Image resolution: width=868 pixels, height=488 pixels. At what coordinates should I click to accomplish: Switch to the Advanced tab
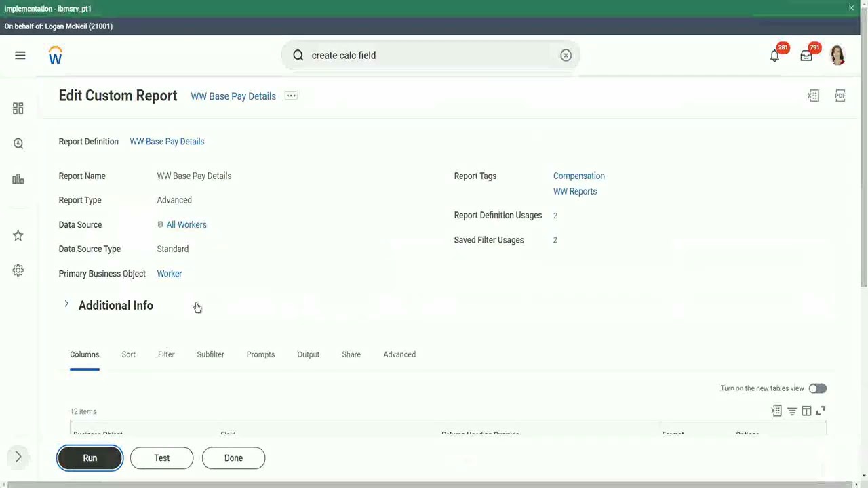click(399, 354)
